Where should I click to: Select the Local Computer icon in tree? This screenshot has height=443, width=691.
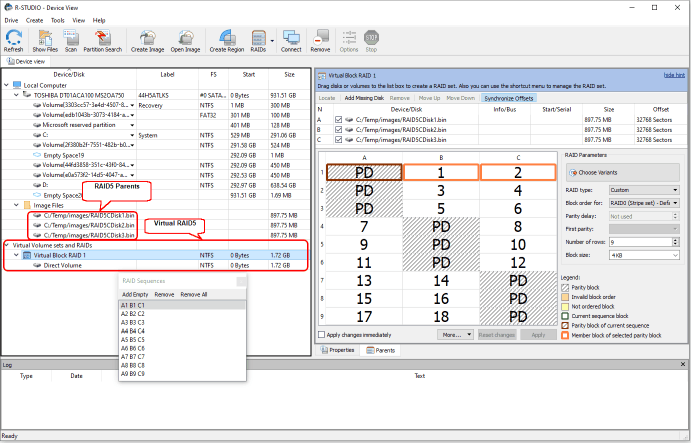coord(17,85)
